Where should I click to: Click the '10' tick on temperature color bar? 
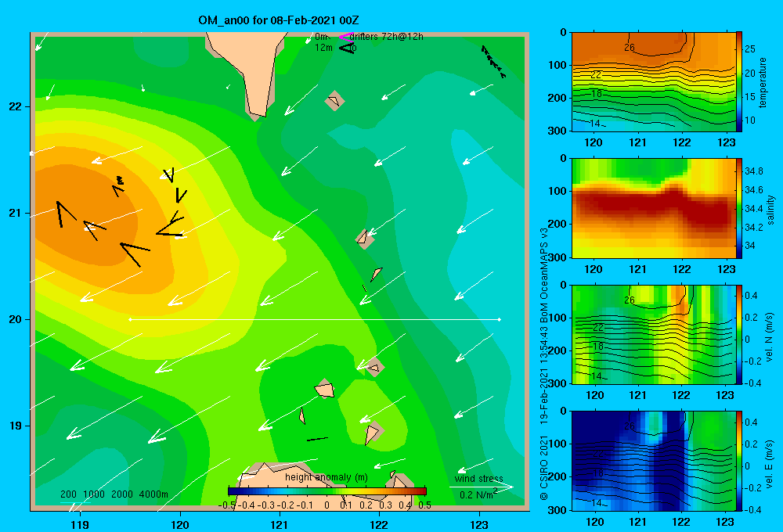pos(750,120)
